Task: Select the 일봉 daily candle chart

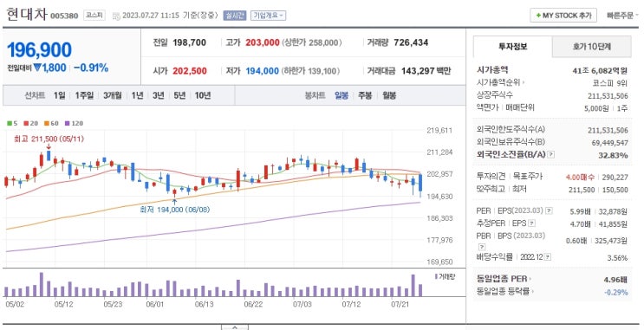Action: pos(342,95)
